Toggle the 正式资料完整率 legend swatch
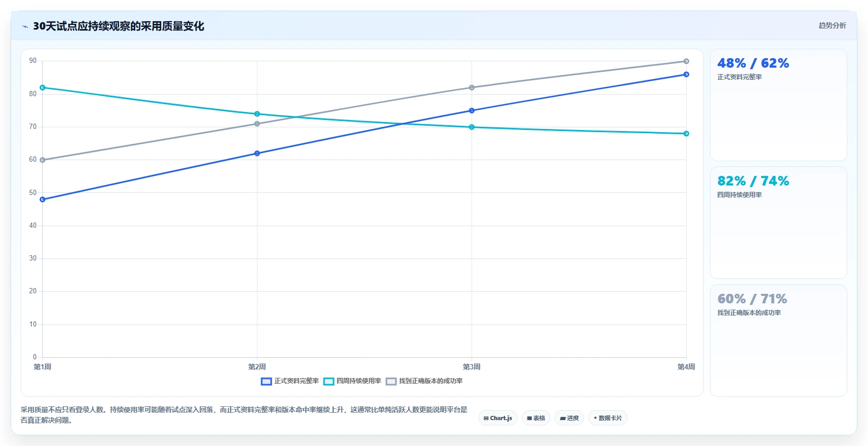Image resolution: width=868 pixels, height=446 pixels. pos(266,381)
